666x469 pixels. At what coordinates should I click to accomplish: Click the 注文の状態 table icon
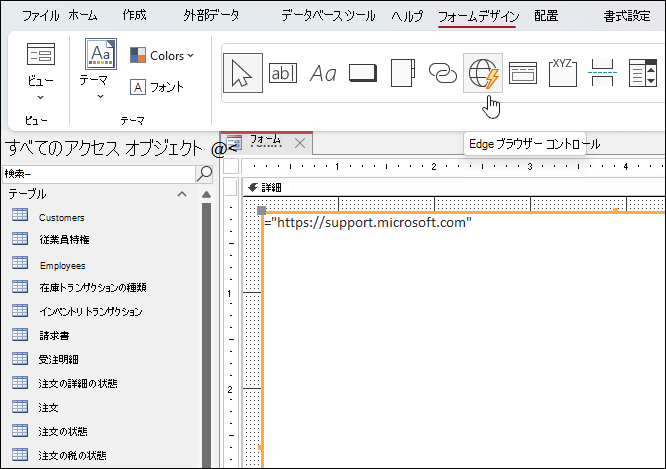20,430
